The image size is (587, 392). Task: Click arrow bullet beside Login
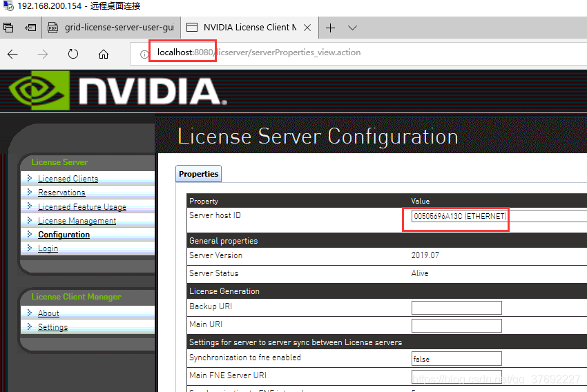[x=30, y=248]
